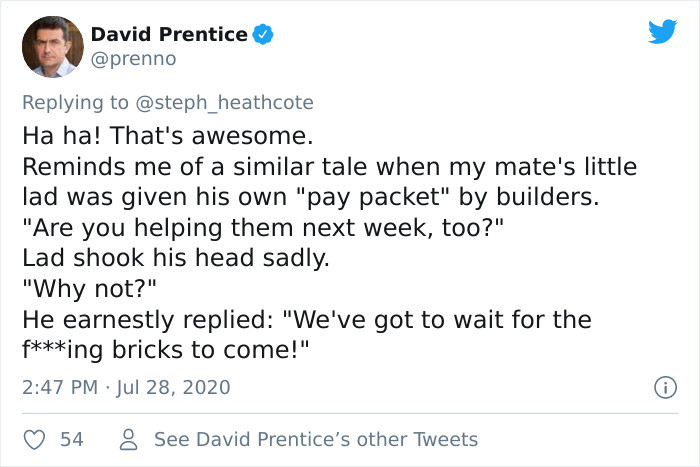Click the 2:47 PM timestamp

point(59,387)
